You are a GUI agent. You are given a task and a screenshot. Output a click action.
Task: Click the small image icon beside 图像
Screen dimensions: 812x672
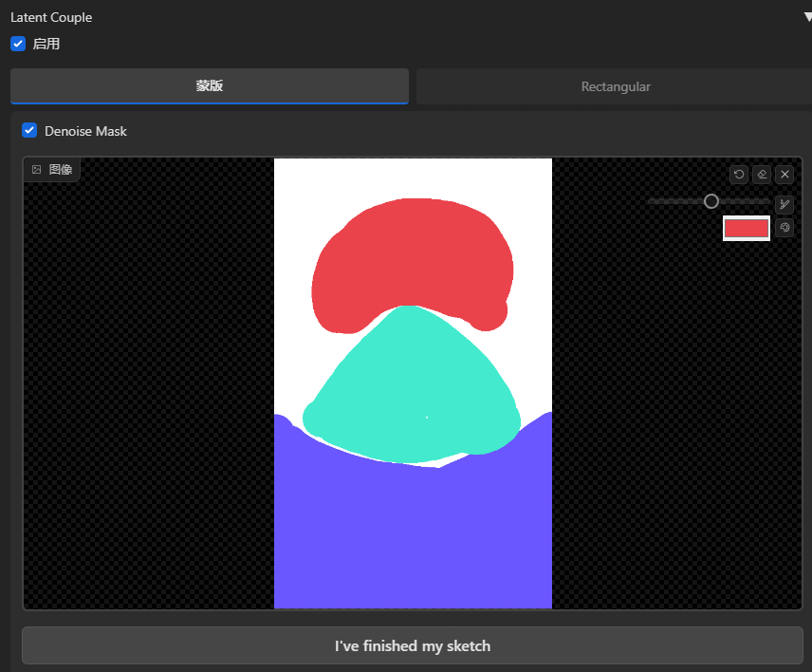(37, 170)
